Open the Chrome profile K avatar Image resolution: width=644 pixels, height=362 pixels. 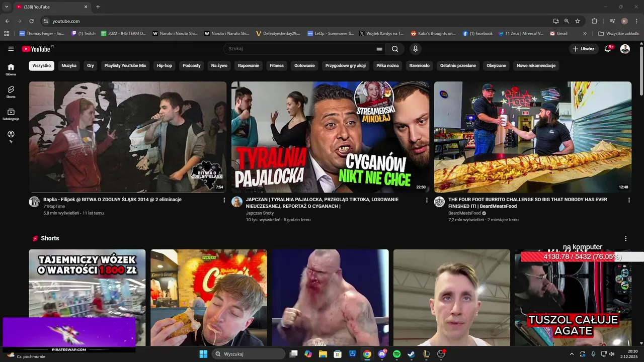(x=624, y=21)
